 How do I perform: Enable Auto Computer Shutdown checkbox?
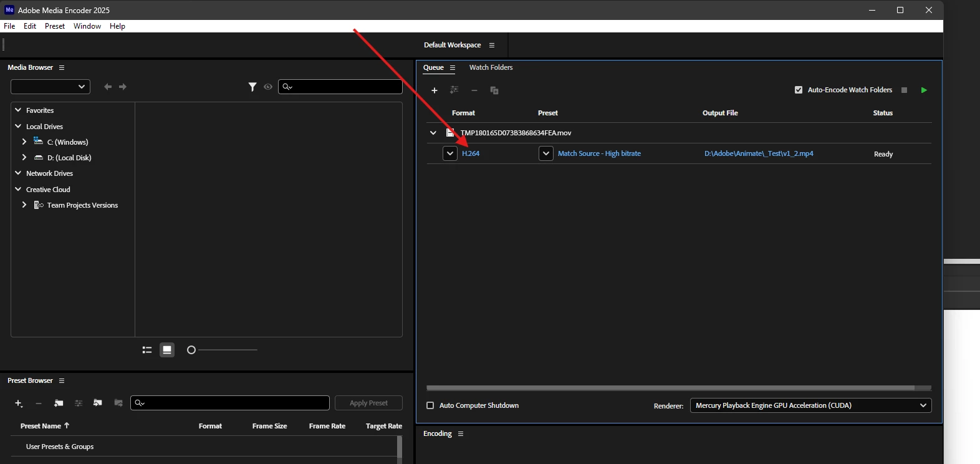430,405
